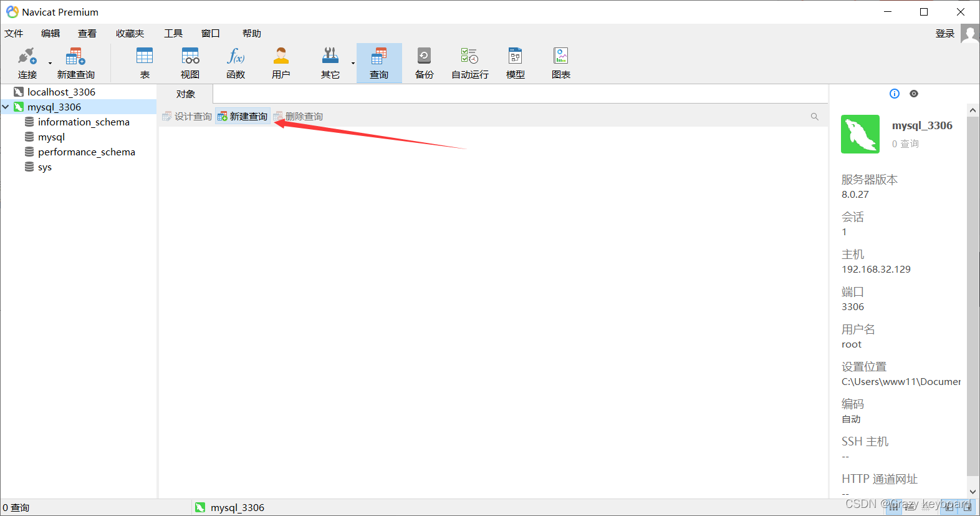The width and height of the screenshot is (980, 516).
Task: Switch to the 对象 tab
Action: tap(186, 94)
